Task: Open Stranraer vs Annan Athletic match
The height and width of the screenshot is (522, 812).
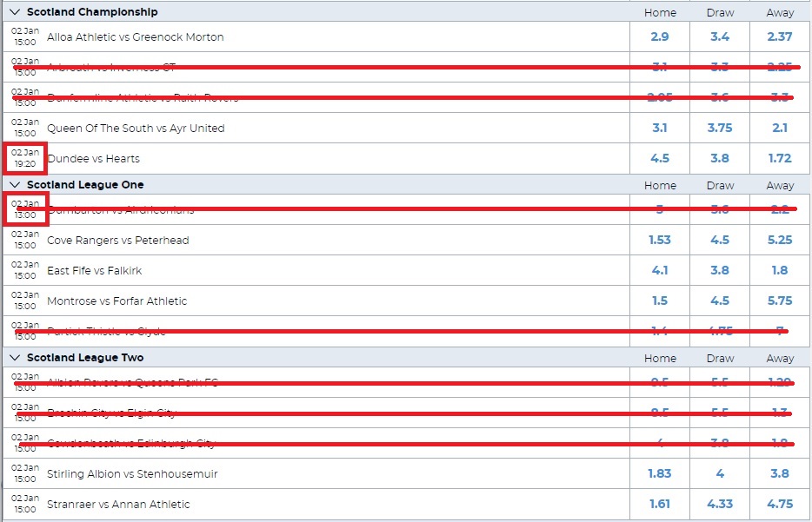Action: 118,505
